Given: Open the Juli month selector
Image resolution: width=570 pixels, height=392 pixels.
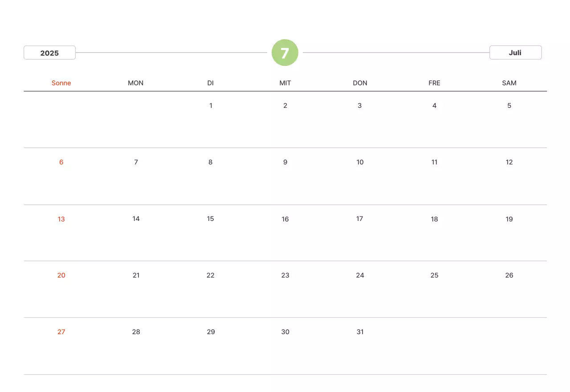Looking at the screenshot, I should tap(515, 53).
